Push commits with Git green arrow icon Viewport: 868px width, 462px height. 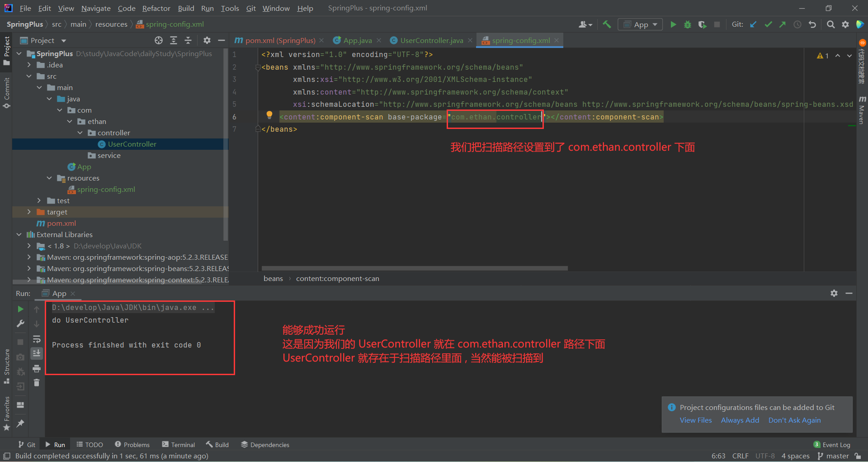(x=783, y=24)
